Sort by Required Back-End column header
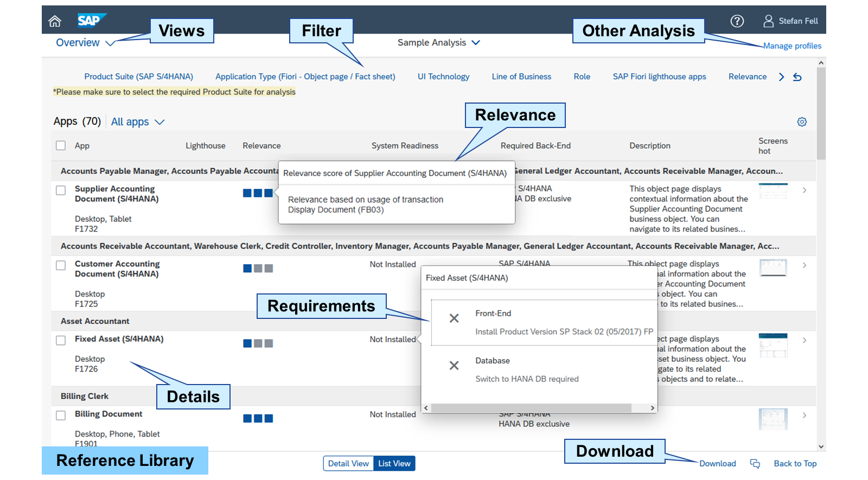 pyautogui.click(x=535, y=146)
